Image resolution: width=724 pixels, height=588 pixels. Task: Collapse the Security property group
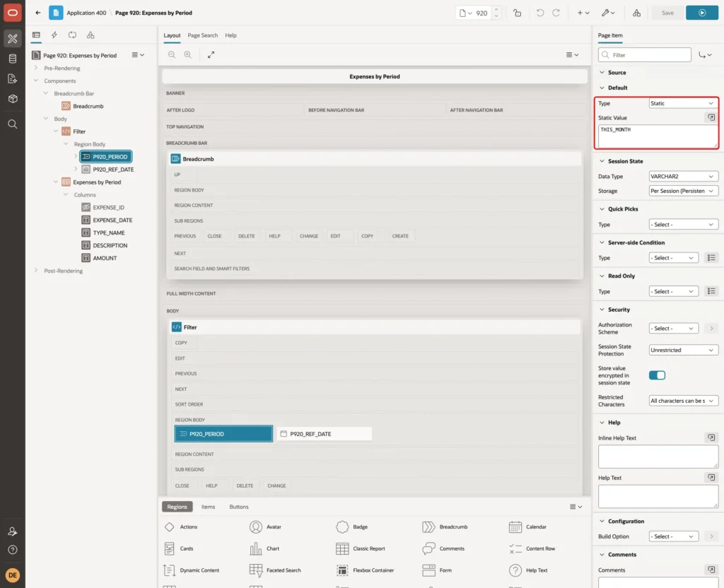click(x=602, y=310)
